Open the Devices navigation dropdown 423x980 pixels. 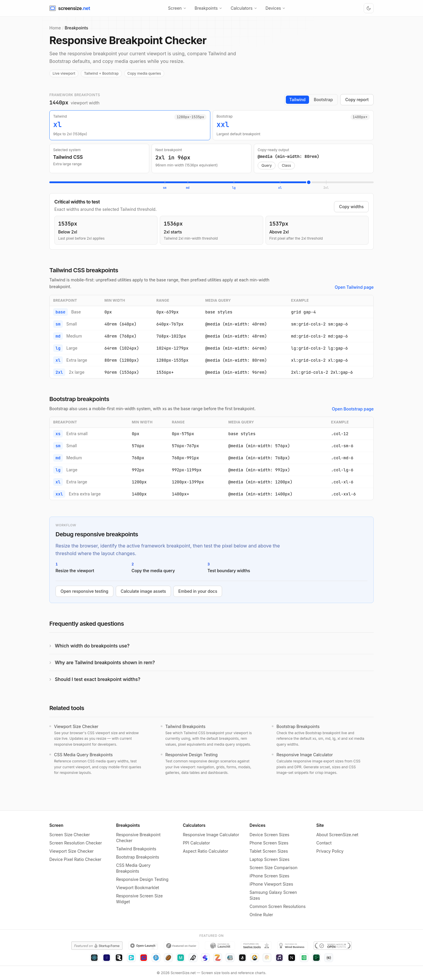pyautogui.click(x=275, y=8)
